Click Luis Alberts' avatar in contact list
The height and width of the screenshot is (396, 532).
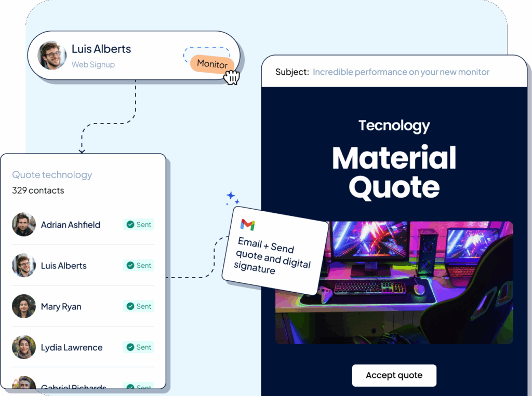coord(24,266)
